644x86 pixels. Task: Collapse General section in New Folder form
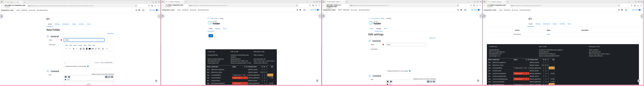click(x=48, y=36)
